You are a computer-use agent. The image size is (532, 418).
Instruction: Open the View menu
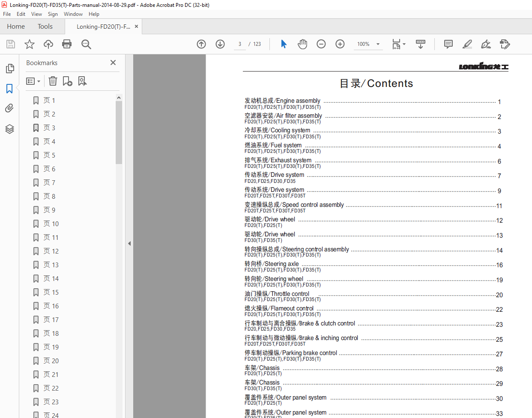[x=36, y=14]
